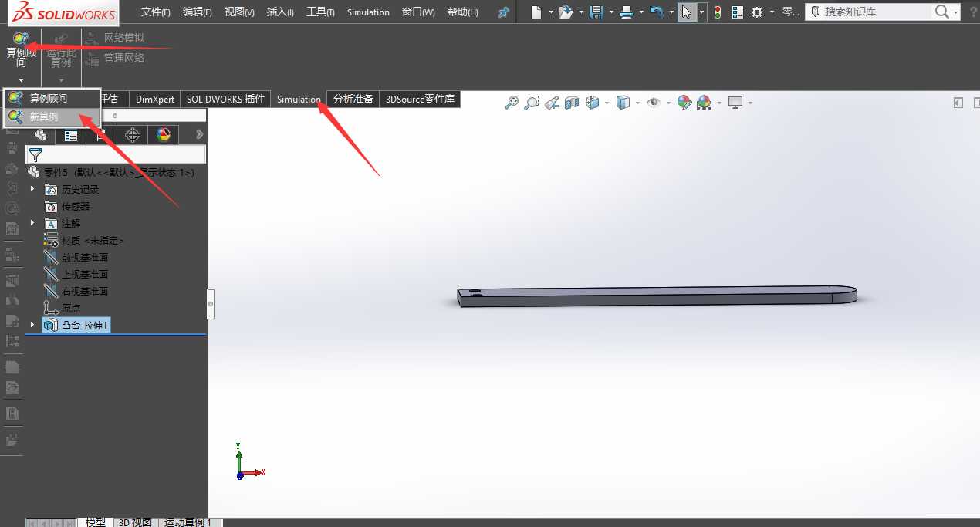Expand the Save dropdown arrow

pyautogui.click(x=610, y=13)
